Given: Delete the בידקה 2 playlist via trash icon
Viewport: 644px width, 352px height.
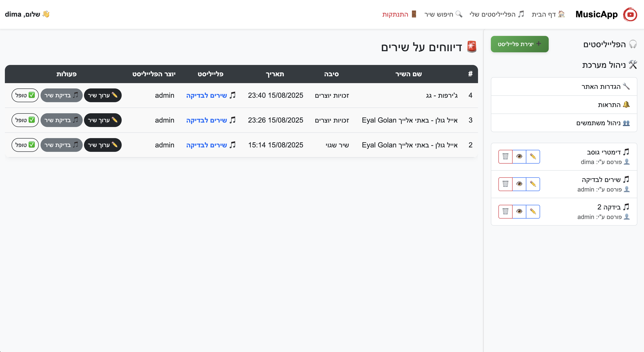Looking at the screenshot, I should tap(505, 211).
